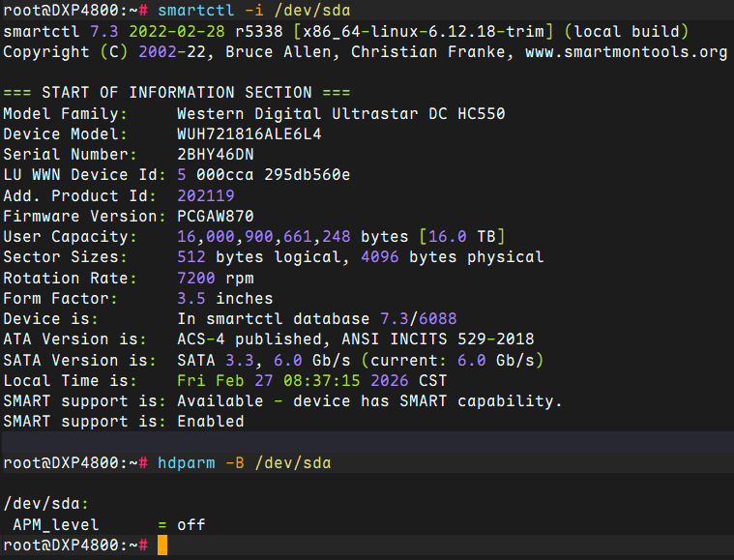
Task: Click the rotation rate '7200 rpm'
Action: (x=216, y=279)
